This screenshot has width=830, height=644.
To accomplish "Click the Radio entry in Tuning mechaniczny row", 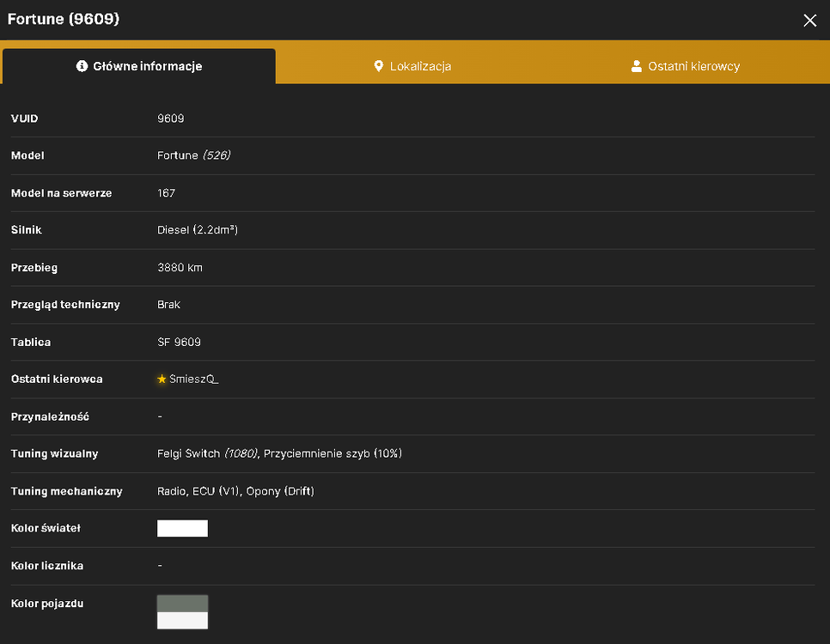I will 171,491.
